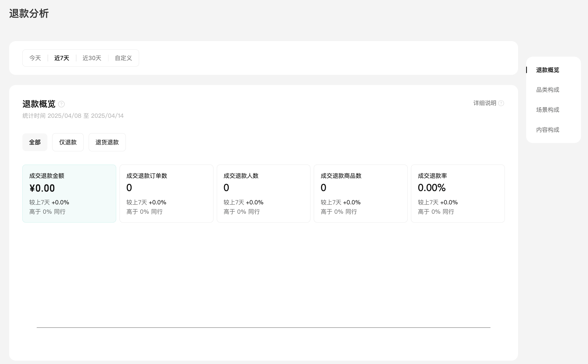The width and height of the screenshot is (588, 364).
Task: Open 自定义 custom date range
Action: [x=123, y=58]
